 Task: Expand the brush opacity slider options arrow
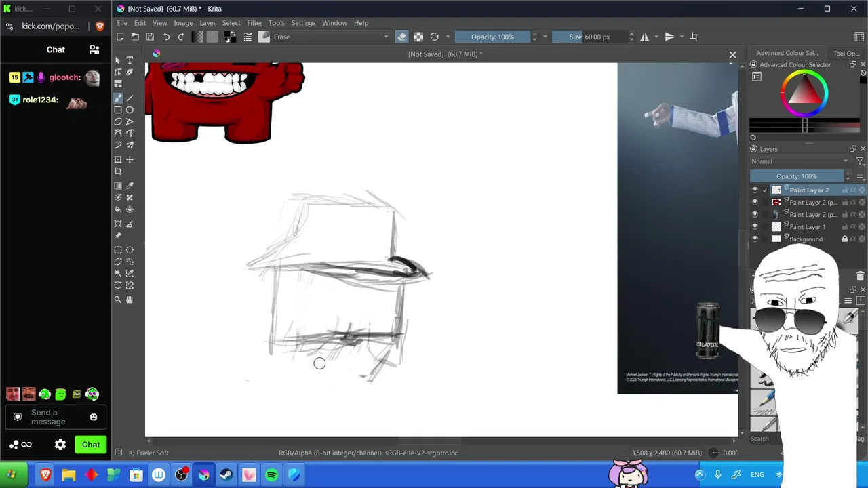click(x=545, y=37)
